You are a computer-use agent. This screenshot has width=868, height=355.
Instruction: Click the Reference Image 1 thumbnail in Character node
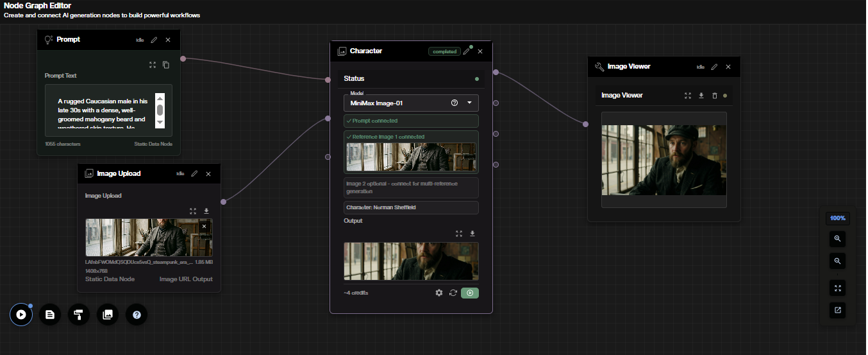pos(411,157)
